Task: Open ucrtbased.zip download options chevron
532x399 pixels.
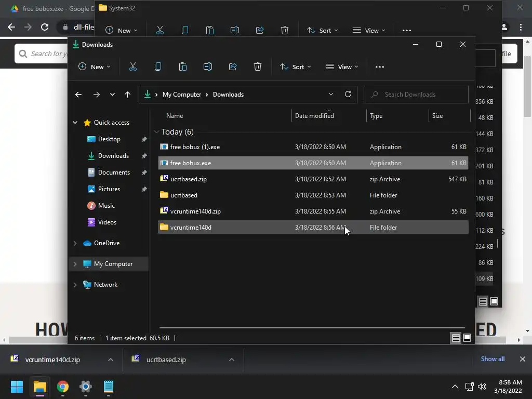Action: [232, 360]
